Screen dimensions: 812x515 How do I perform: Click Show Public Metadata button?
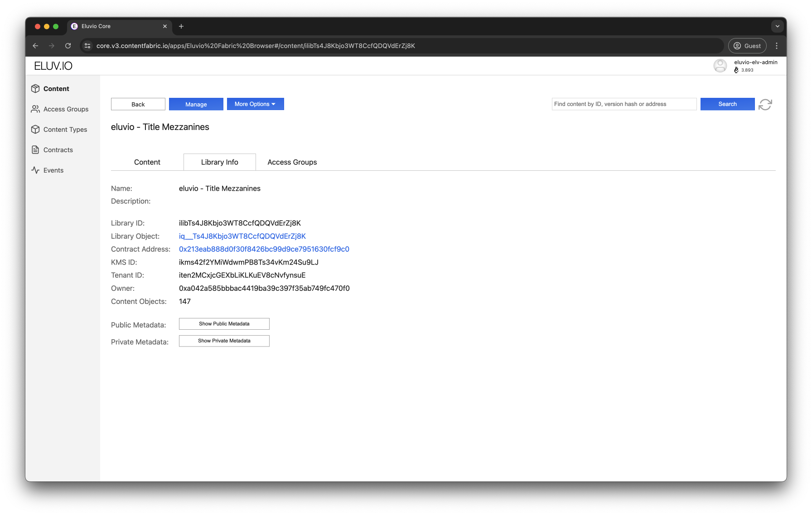pos(224,324)
